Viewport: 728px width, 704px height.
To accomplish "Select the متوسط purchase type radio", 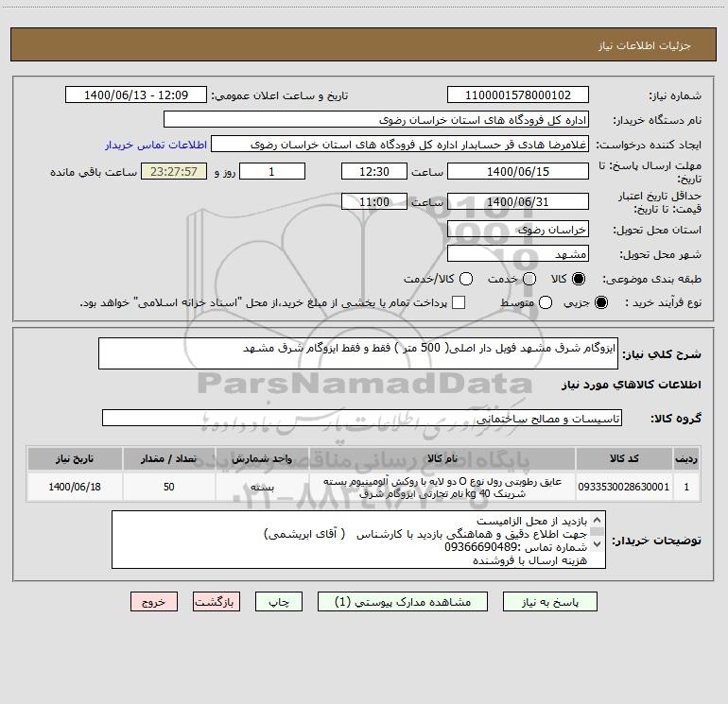I will click(x=546, y=302).
